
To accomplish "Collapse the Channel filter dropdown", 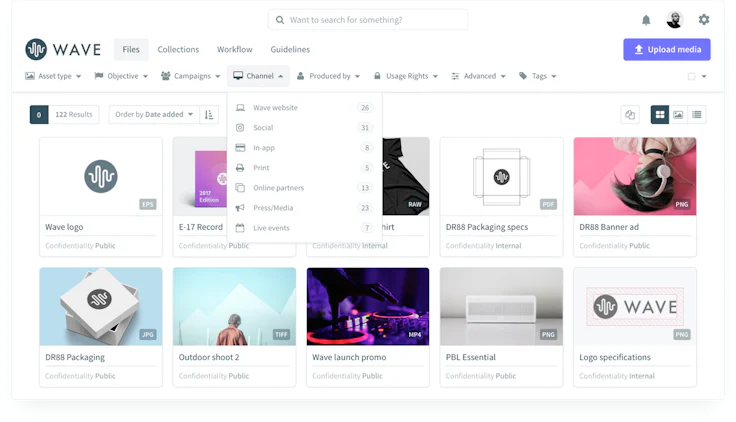I will [x=258, y=76].
